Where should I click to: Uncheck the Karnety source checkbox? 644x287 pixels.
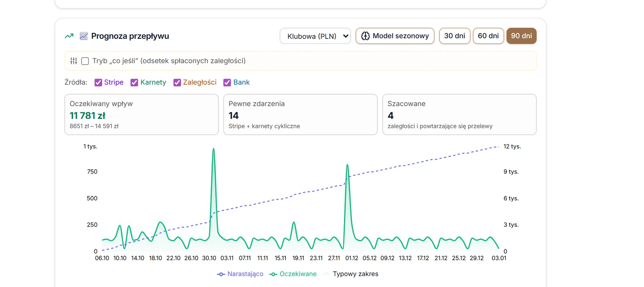point(134,82)
